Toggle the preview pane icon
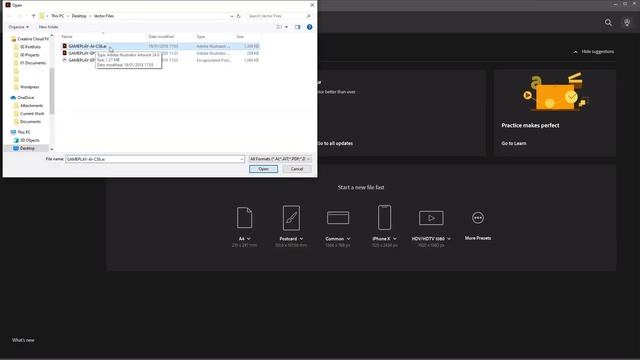Image resolution: width=640 pixels, height=360 pixels. click(298, 27)
